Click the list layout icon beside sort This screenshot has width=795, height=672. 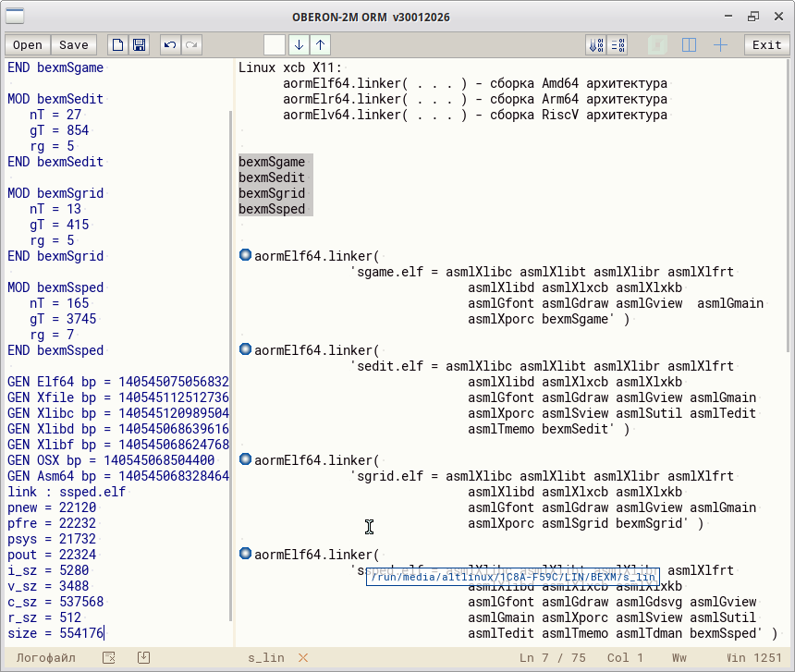click(618, 44)
